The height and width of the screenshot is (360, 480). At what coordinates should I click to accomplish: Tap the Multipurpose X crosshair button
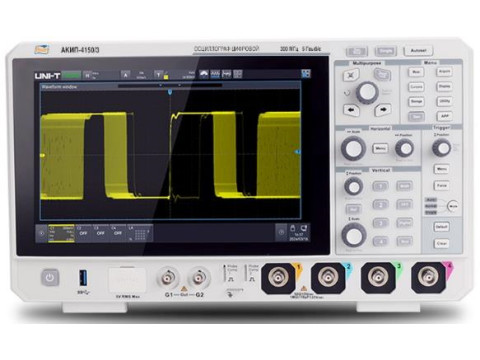[351, 75]
